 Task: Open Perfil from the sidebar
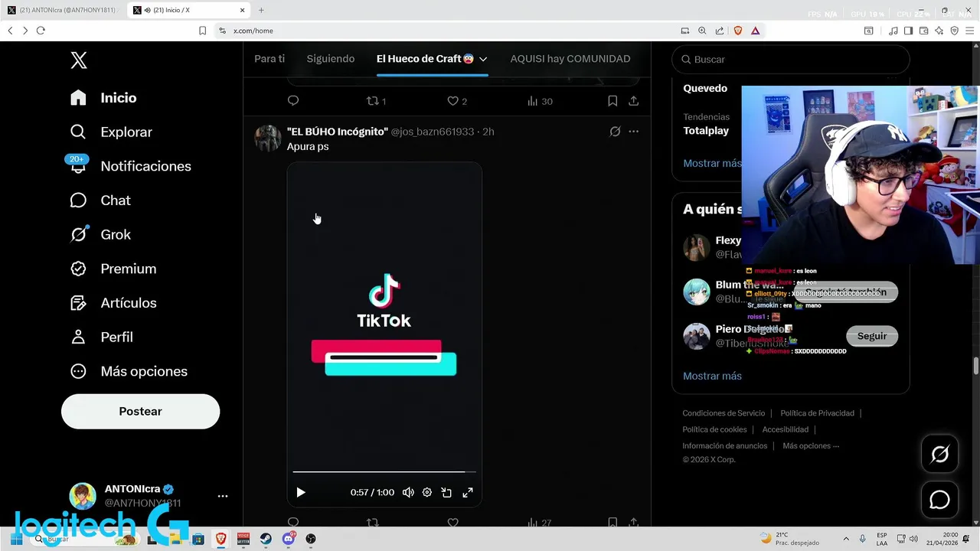pos(101,337)
